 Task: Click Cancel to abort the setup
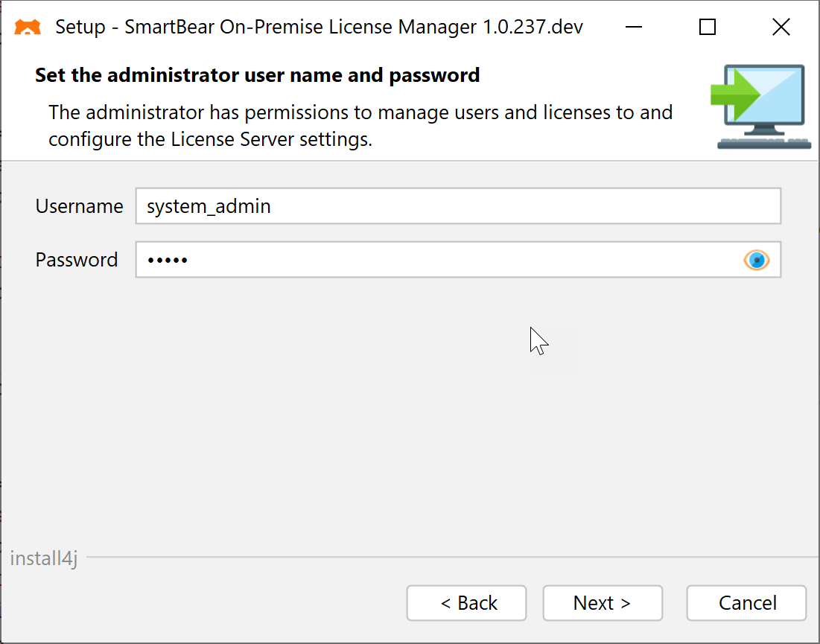[746, 603]
